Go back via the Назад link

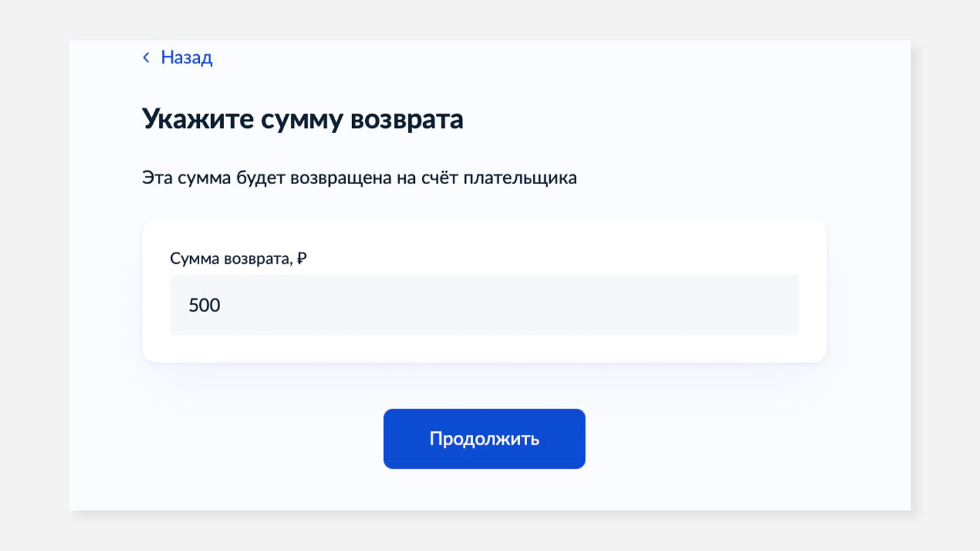click(x=186, y=58)
